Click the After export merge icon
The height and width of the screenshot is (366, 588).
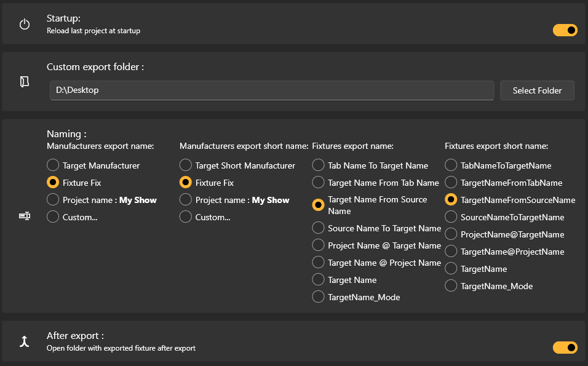[x=25, y=341]
